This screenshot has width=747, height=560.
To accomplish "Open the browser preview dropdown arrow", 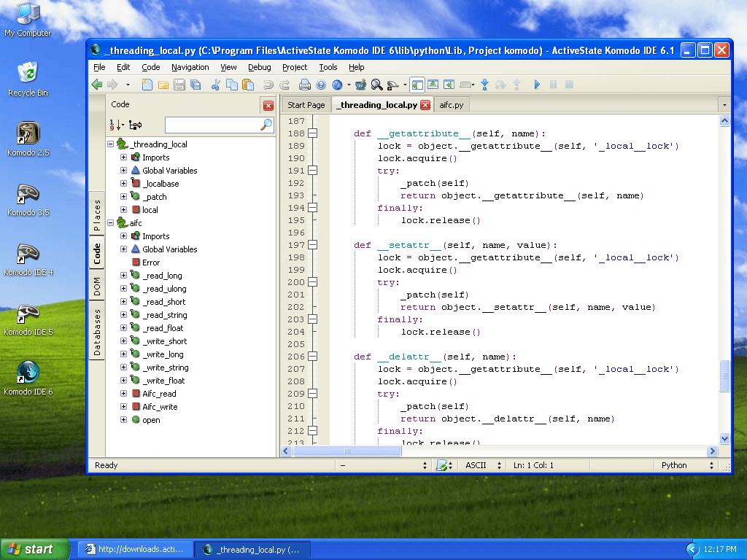I will (349, 85).
